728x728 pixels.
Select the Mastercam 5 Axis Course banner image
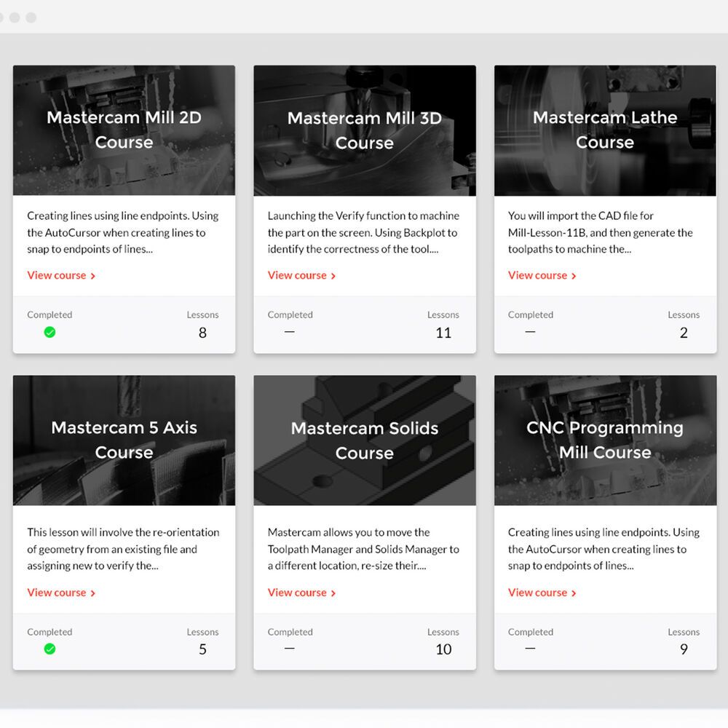(124, 440)
